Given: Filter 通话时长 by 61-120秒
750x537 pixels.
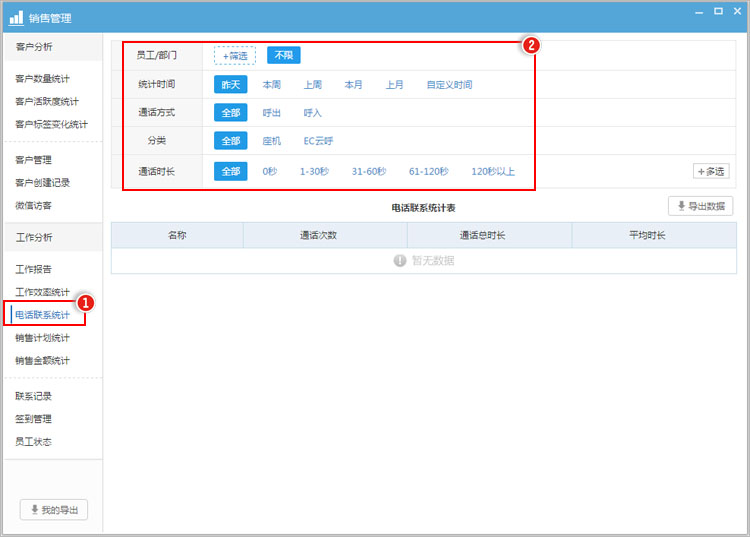Looking at the screenshot, I should coord(429,171).
